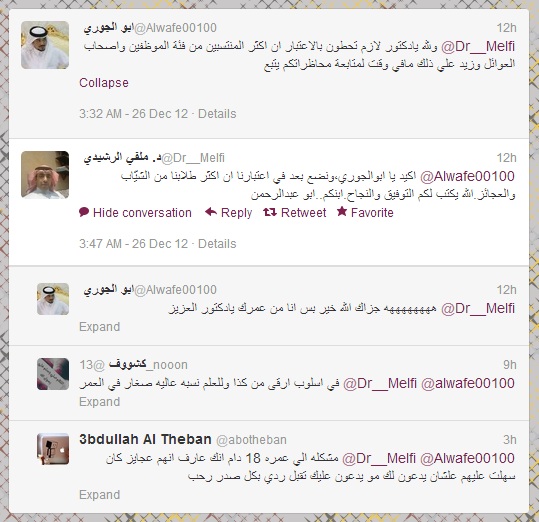Click the Hide conversation speech bubble icon
This screenshot has height=522, width=539.
[84, 212]
